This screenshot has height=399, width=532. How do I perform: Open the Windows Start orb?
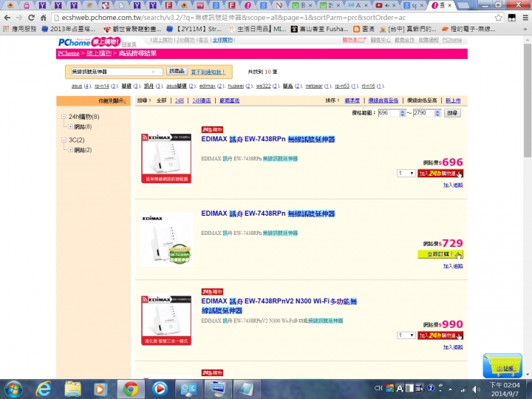(13, 389)
